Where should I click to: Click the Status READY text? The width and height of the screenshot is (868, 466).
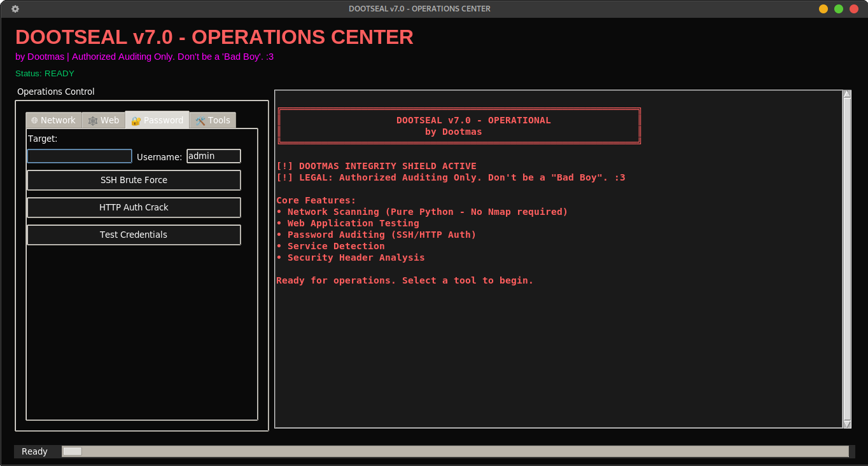click(45, 73)
